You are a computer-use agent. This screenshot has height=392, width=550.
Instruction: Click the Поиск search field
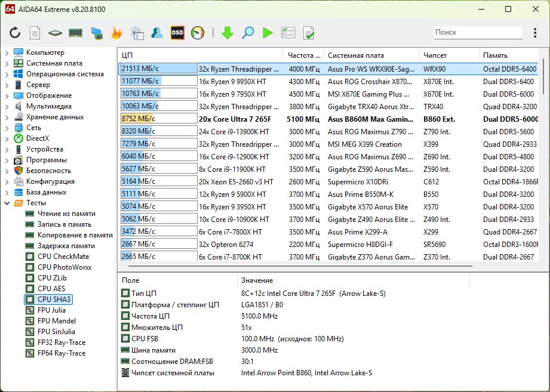point(477,32)
